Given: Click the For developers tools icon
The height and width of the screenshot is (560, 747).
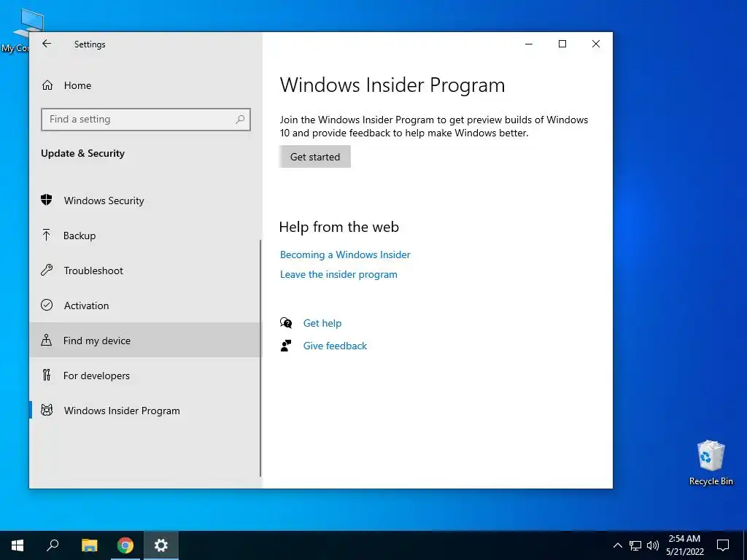Looking at the screenshot, I should point(46,375).
